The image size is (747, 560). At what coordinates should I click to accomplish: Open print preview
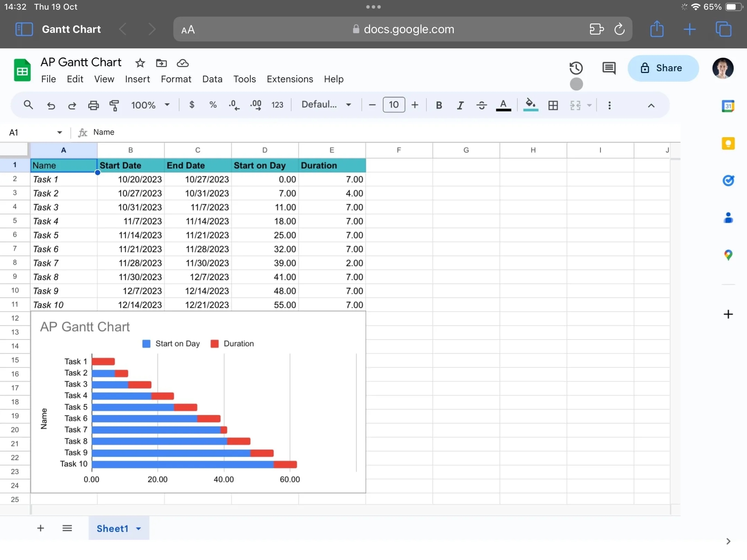pos(93,105)
